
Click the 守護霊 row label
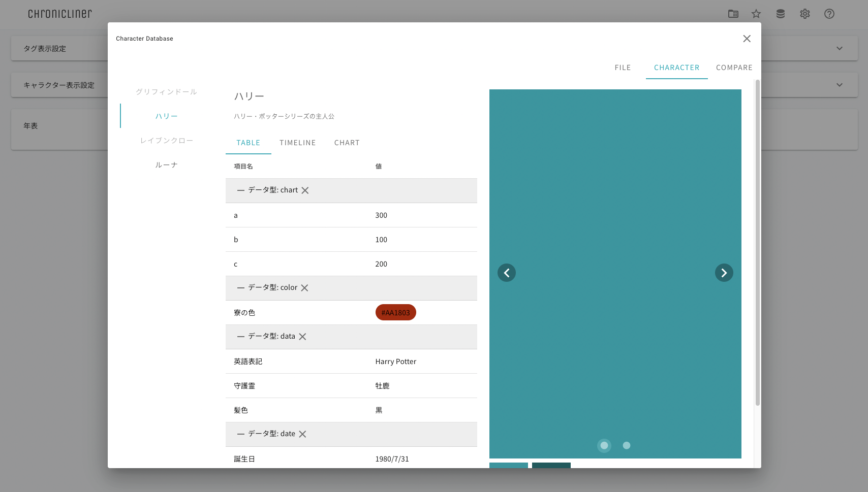pyautogui.click(x=244, y=386)
